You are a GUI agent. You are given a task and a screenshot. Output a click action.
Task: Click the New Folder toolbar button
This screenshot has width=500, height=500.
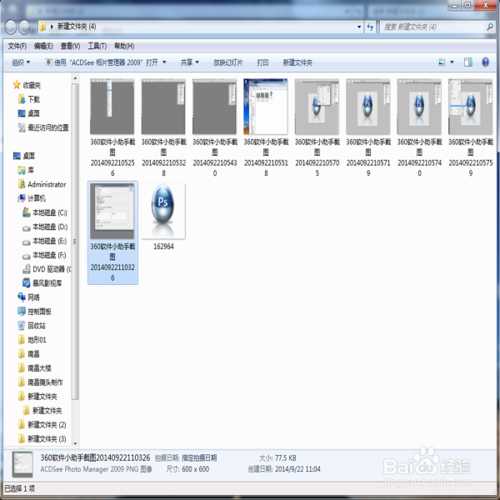[x=298, y=62]
